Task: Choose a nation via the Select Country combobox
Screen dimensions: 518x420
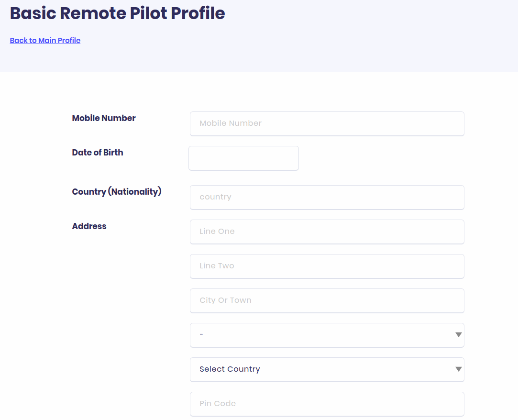Action: (327, 369)
